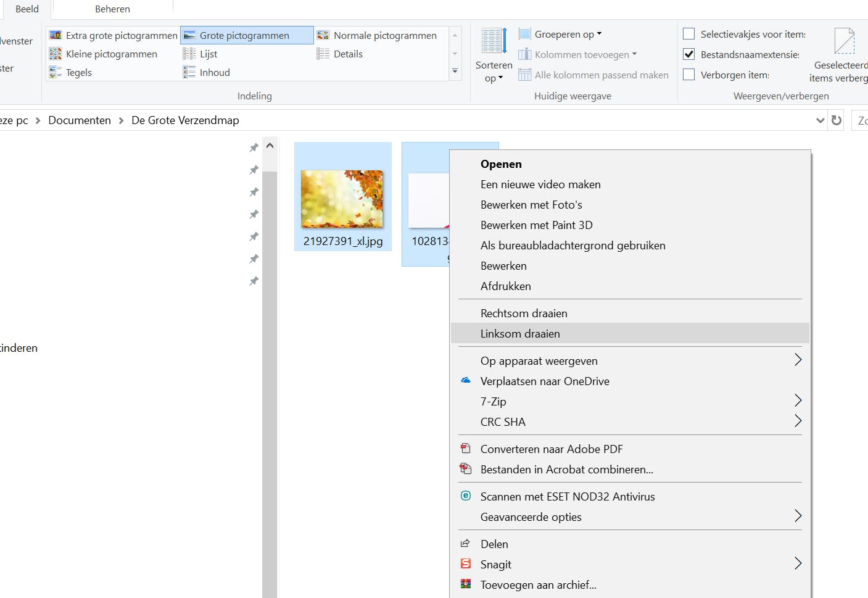Viewport: 868px width, 598px height.
Task: Choose Linksom draaien from context menu
Action: [x=520, y=334]
